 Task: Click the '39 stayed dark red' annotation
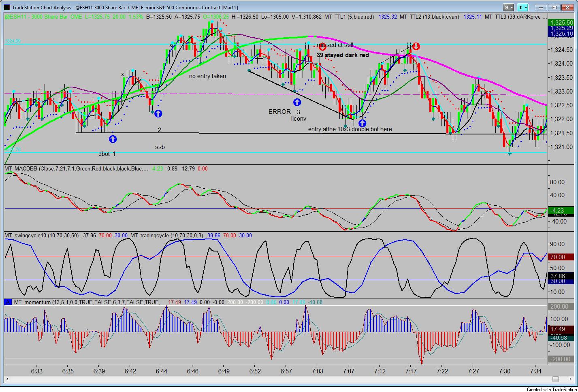coord(343,55)
